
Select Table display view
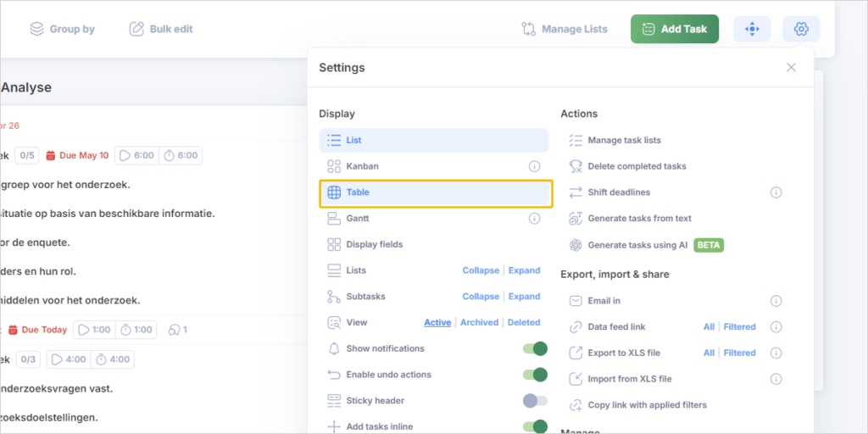tap(436, 192)
